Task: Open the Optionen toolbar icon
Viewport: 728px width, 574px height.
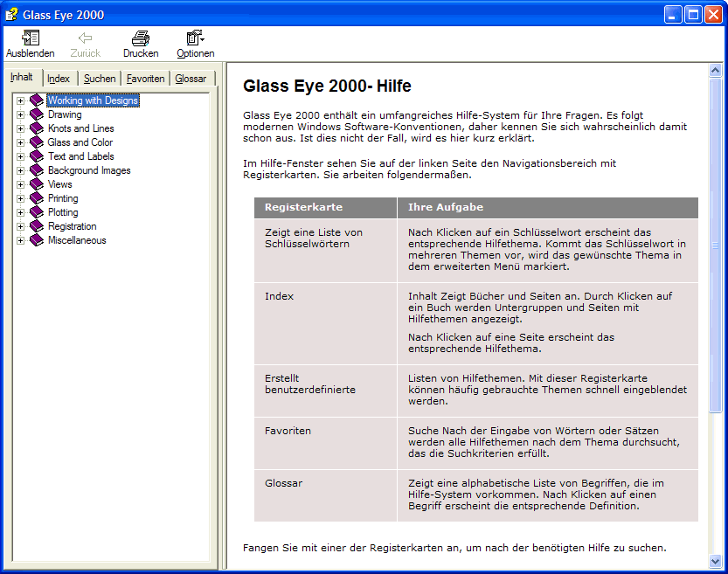Action: coord(196,38)
